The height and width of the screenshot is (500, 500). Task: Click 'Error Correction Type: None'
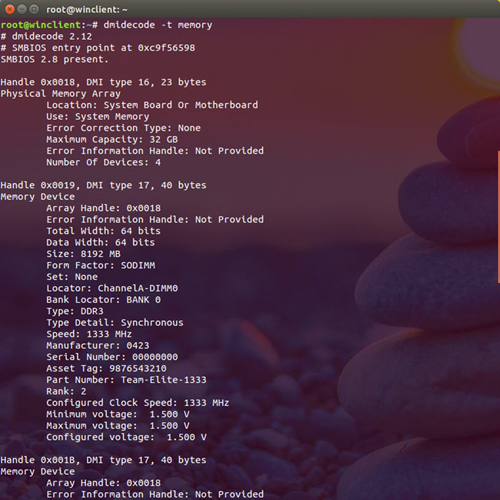point(123,128)
